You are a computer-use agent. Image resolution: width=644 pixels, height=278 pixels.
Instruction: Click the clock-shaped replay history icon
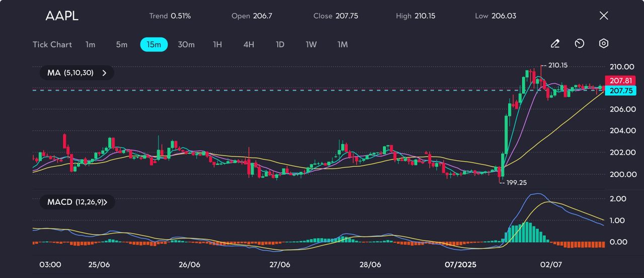pos(580,44)
